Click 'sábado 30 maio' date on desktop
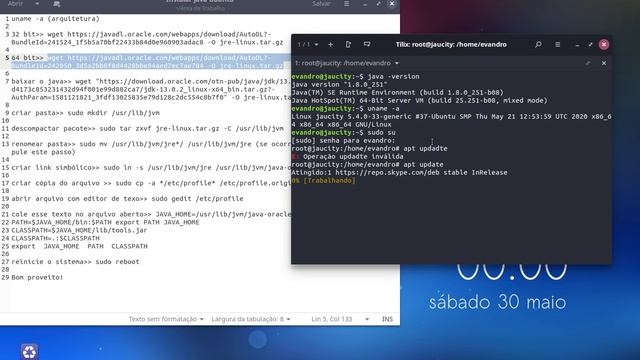This screenshot has height=360, width=640. pyautogui.click(x=497, y=302)
